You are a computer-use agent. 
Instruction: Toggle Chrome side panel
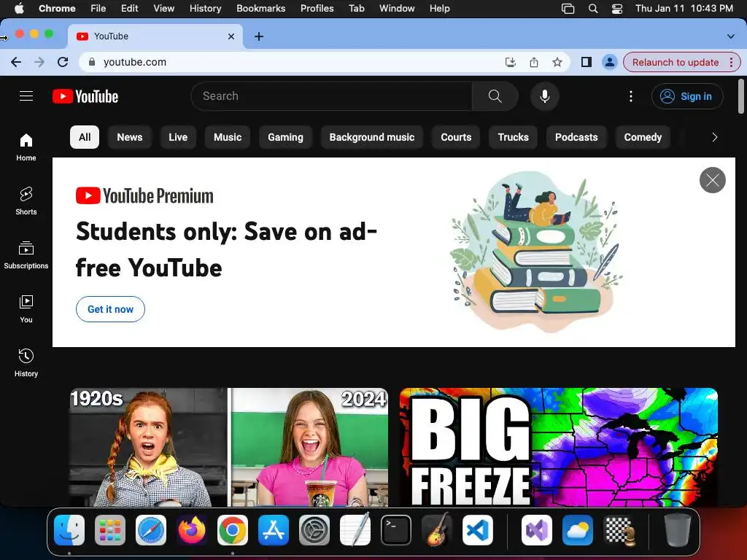587,62
